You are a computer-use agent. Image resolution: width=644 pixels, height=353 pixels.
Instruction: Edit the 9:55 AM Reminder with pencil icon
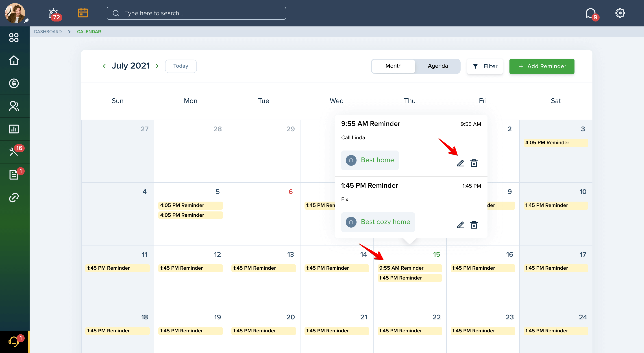[x=461, y=163]
